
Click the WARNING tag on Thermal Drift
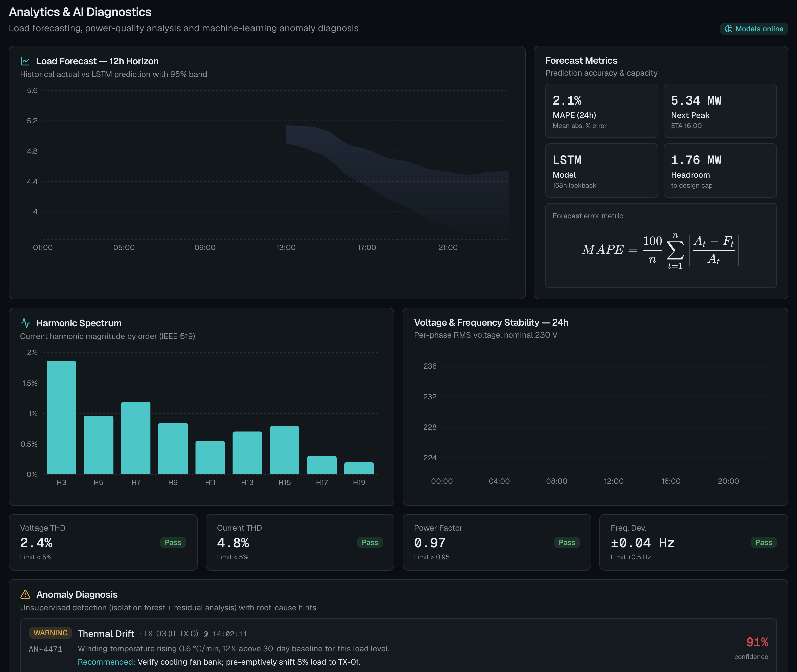(x=51, y=633)
